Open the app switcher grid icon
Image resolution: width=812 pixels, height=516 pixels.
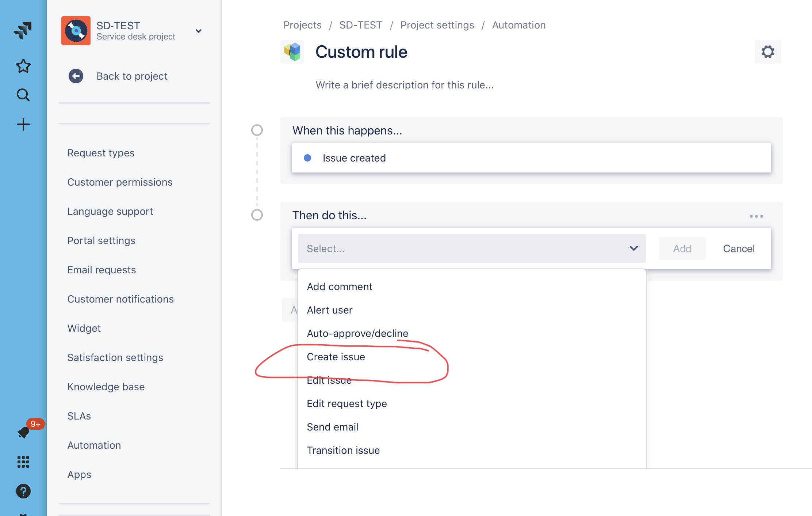[x=23, y=462]
